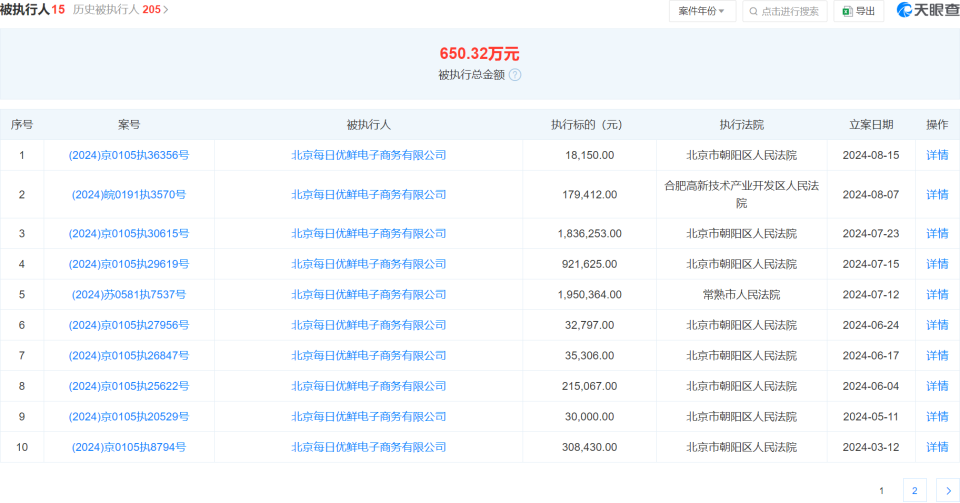Click the next page arrow
The width and height of the screenshot is (960, 503).
[948, 490]
